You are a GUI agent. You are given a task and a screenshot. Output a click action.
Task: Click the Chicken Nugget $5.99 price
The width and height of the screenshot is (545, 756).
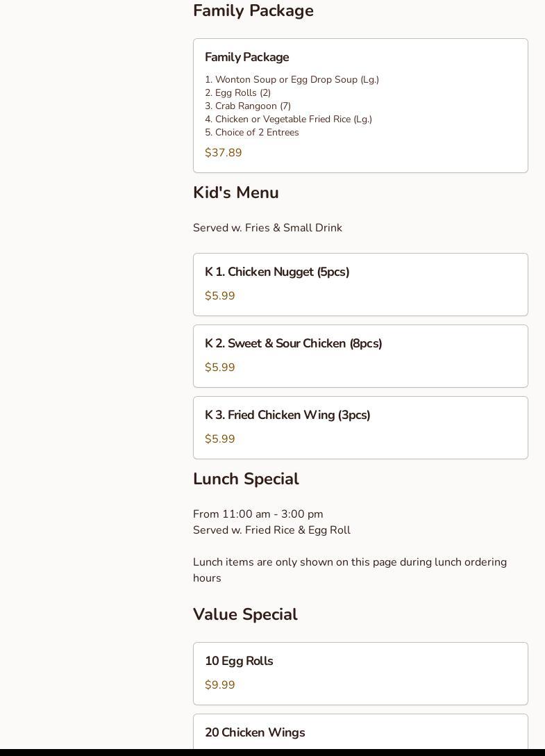[x=220, y=296]
